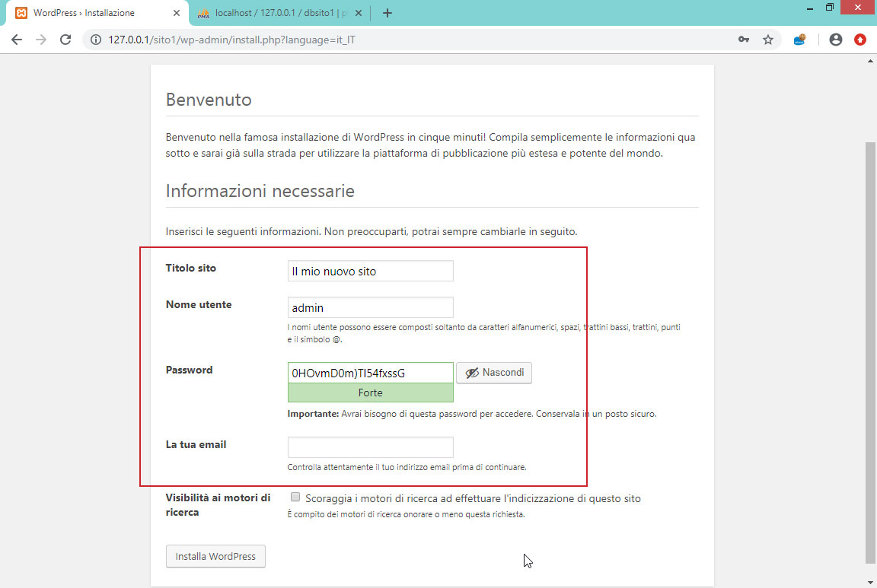Focus the Password input field
Viewport: 877px width, 588px height.
370,373
